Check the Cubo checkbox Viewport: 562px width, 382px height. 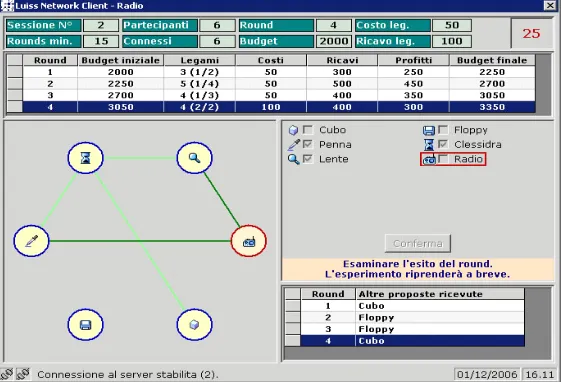[x=308, y=129]
